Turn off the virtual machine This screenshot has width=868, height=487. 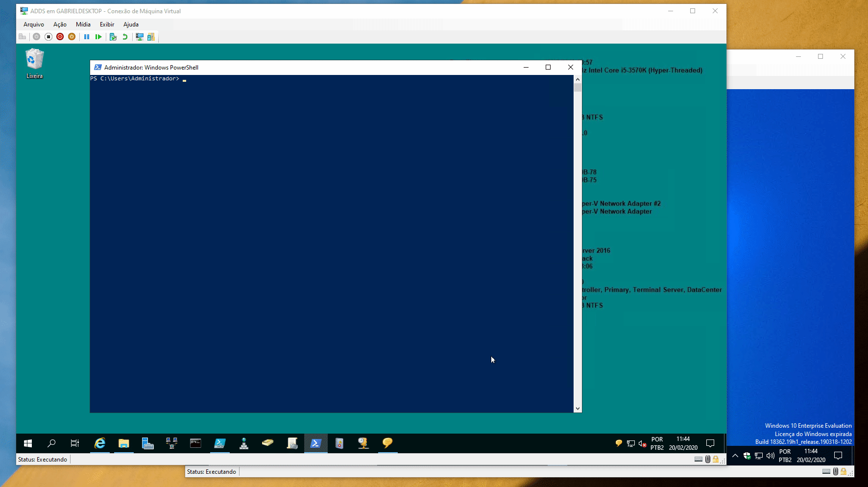[48, 37]
